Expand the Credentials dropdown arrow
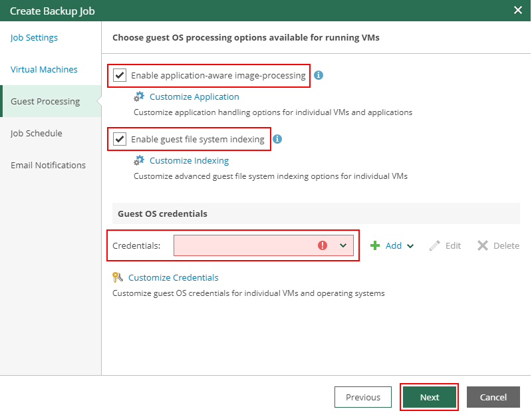This screenshot has height=415, width=532. pos(343,245)
